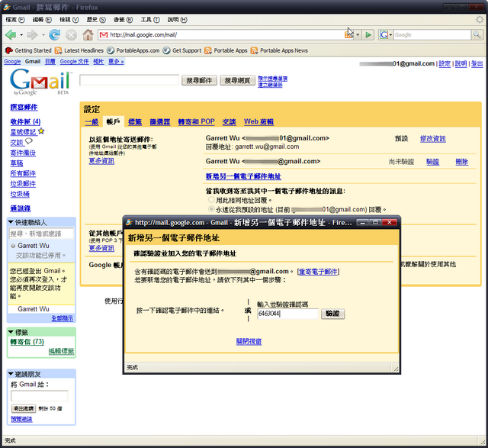Click the 寄出邀請 button
Image resolution: width=488 pixels, height=448 pixels.
point(24,408)
